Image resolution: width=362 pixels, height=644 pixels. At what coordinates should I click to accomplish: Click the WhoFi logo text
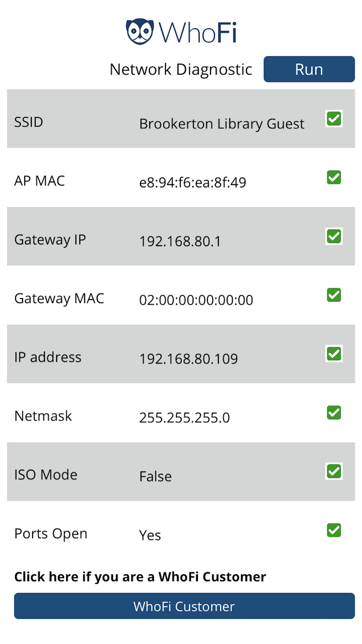pos(198,33)
